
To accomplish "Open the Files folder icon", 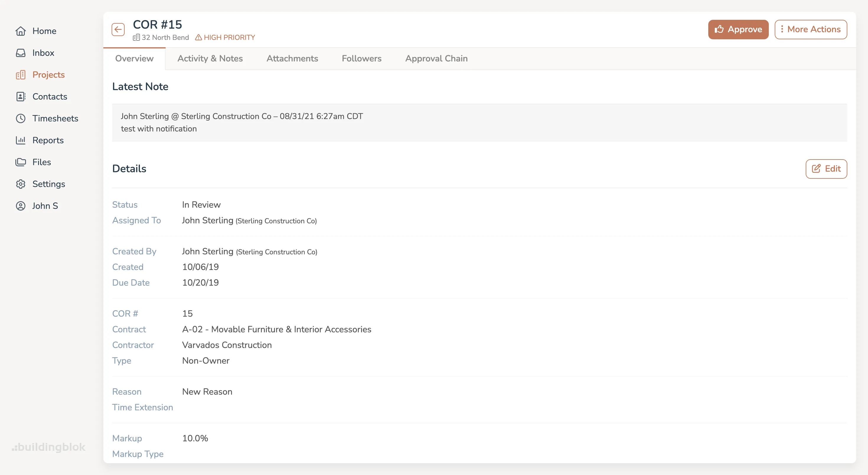I will tap(21, 162).
